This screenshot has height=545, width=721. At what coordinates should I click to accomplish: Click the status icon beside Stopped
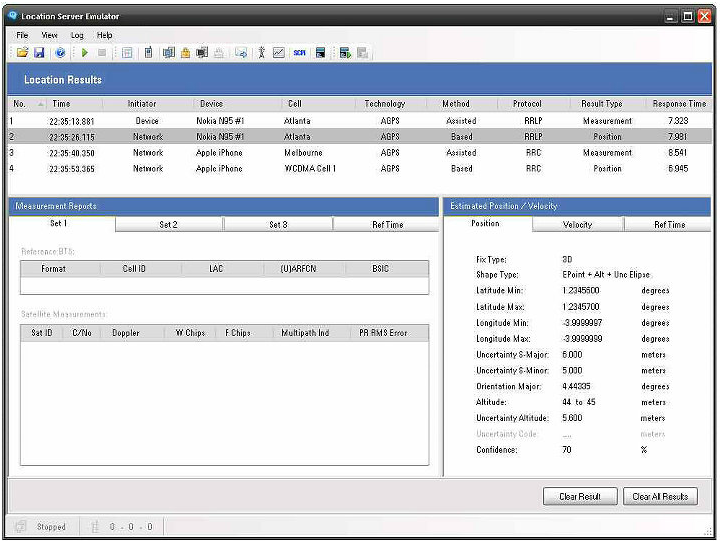(20, 527)
